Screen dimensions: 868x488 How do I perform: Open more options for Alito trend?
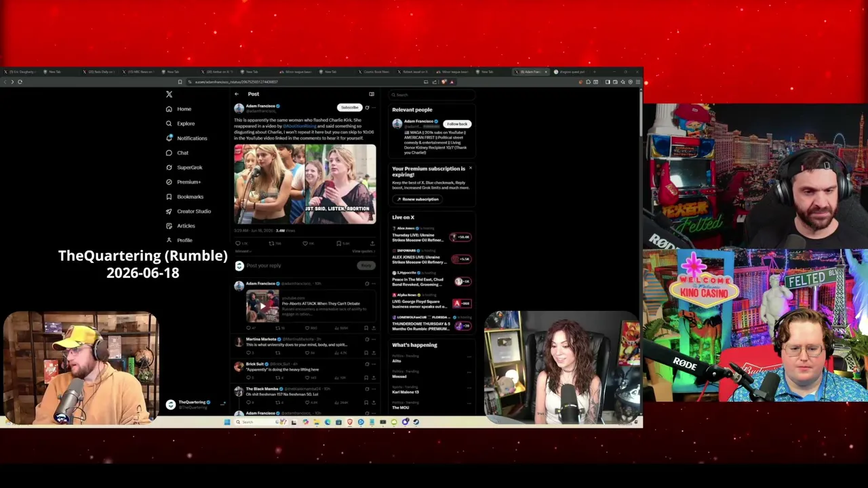tap(469, 357)
